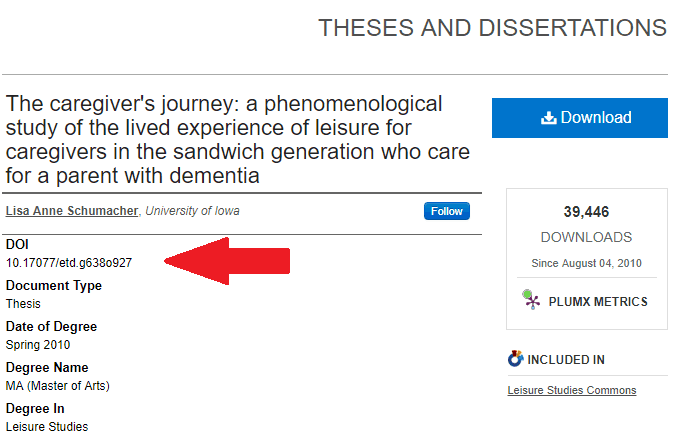
Task: Open Leisure Studies Commons link
Action: 572,390
